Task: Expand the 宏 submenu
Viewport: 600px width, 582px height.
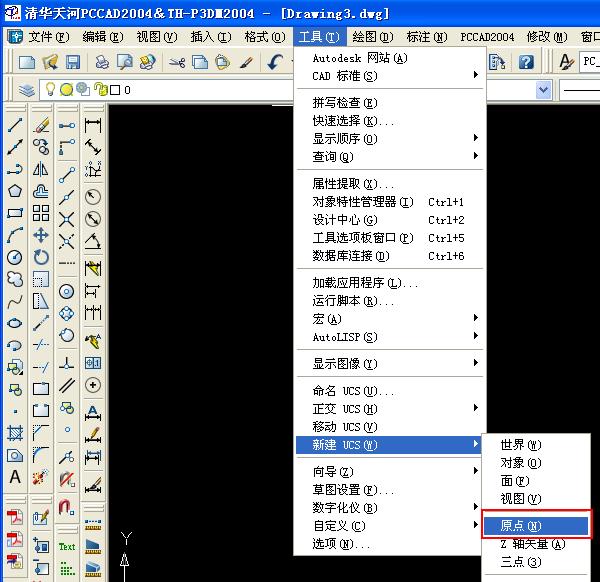Action: pyautogui.click(x=390, y=319)
